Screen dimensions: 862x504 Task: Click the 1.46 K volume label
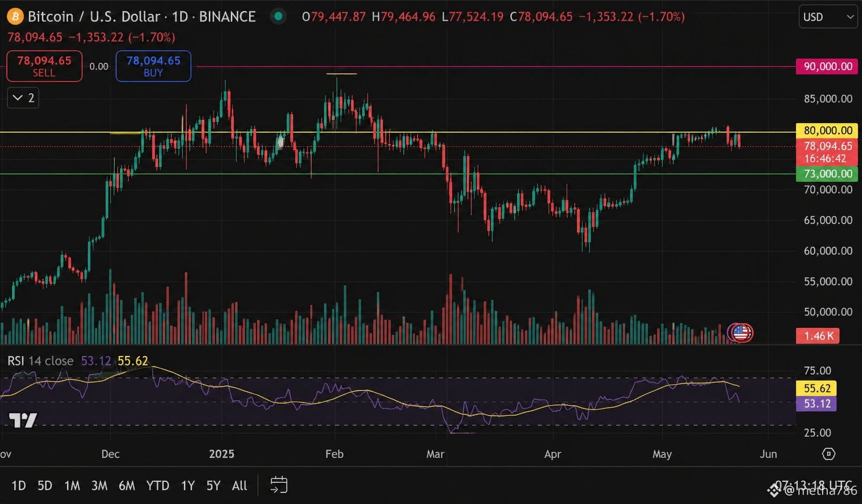(818, 336)
